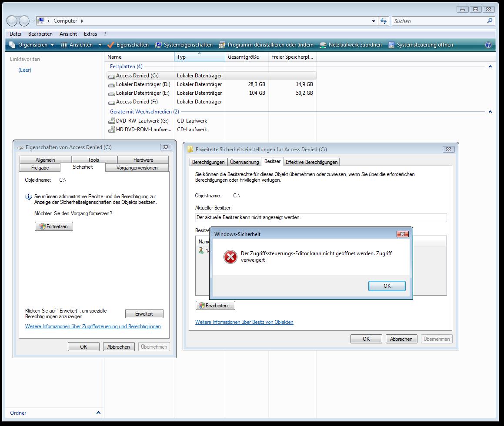Image resolution: width=504 pixels, height=426 pixels.
Task: Click Netzlaufwerk zuordnen in toolbar
Action: (350, 45)
